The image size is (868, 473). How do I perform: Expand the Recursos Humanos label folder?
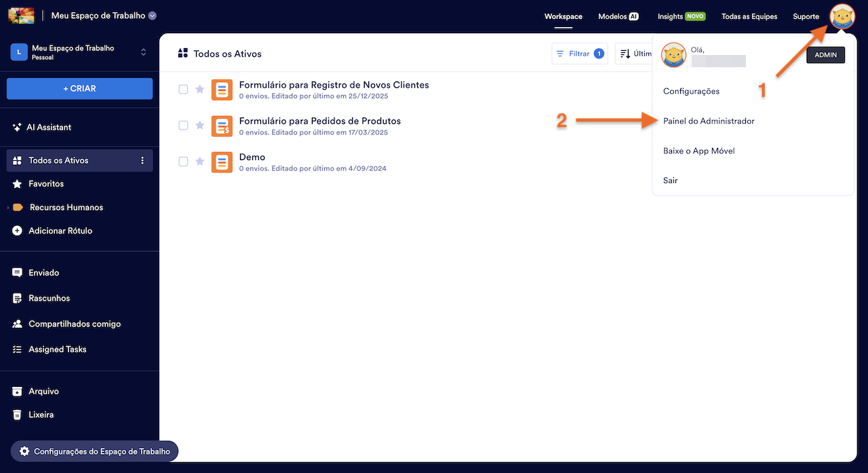(x=8, y=208)
